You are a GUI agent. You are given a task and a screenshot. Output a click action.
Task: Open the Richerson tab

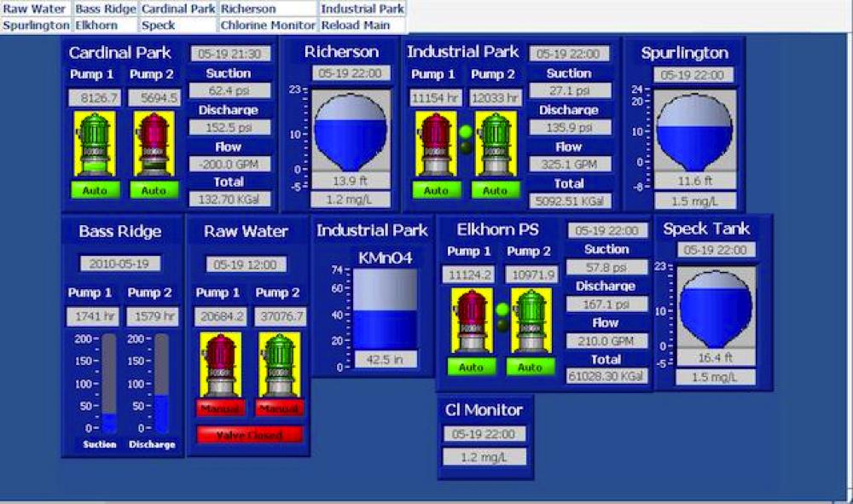(x=268, y=9)
